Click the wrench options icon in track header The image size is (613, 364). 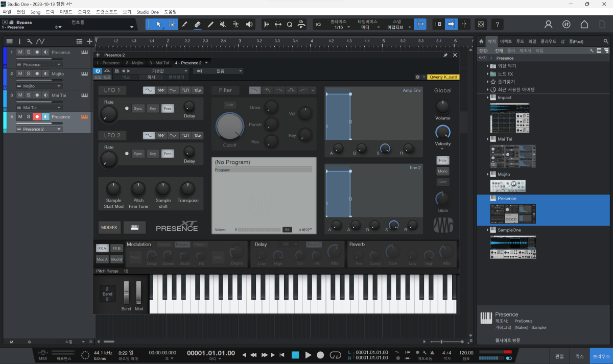tap(30, 41)
